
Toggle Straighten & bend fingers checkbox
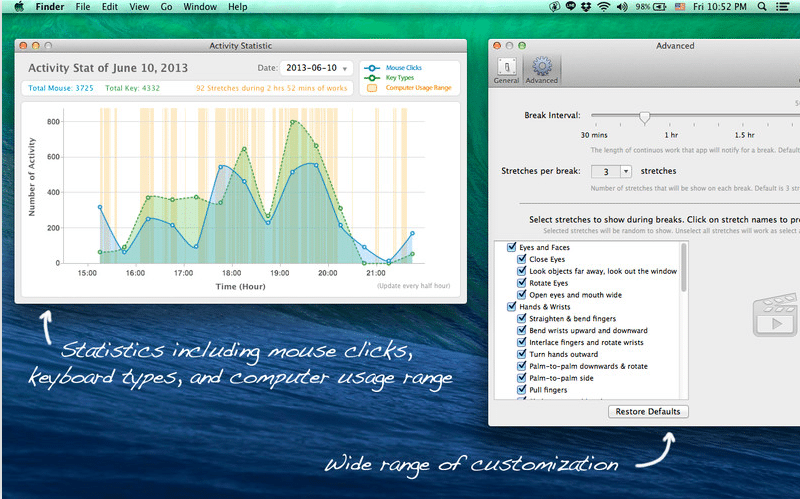tap(521, 318)
